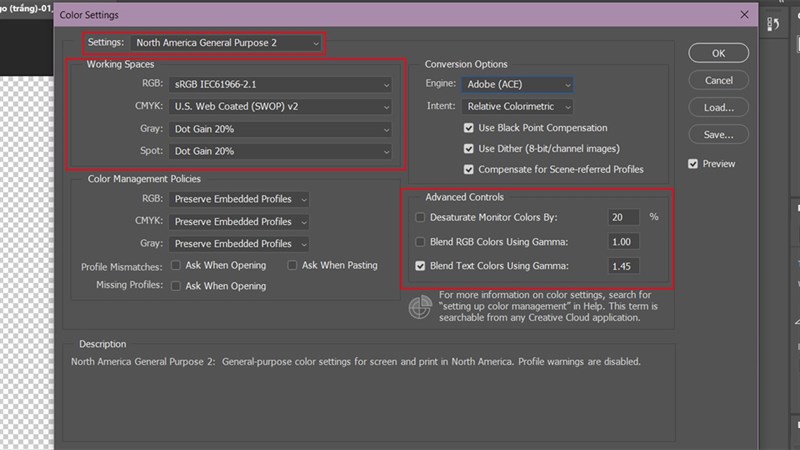Click the Blend Text Colors gamma value field

click(623, 266)
